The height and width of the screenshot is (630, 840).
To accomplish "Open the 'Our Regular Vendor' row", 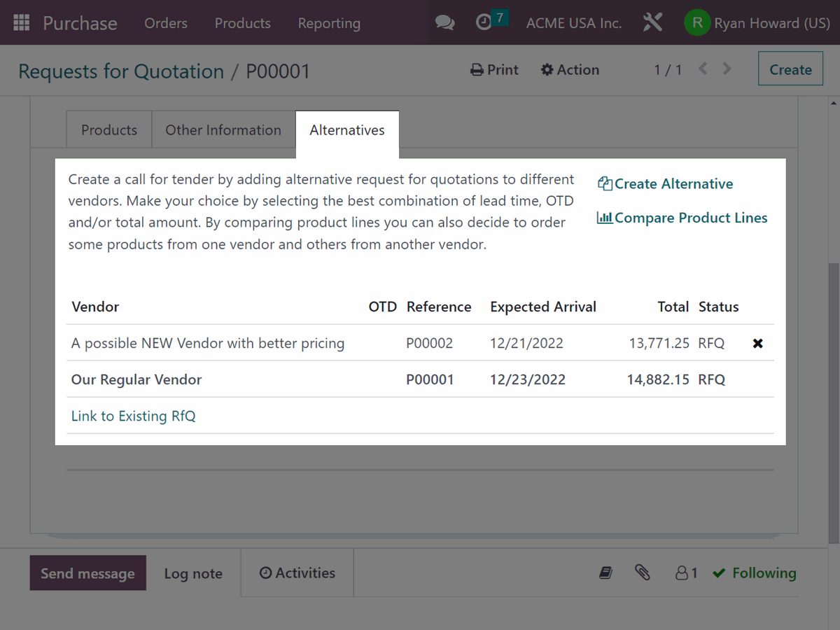I will tap(420, 379).
